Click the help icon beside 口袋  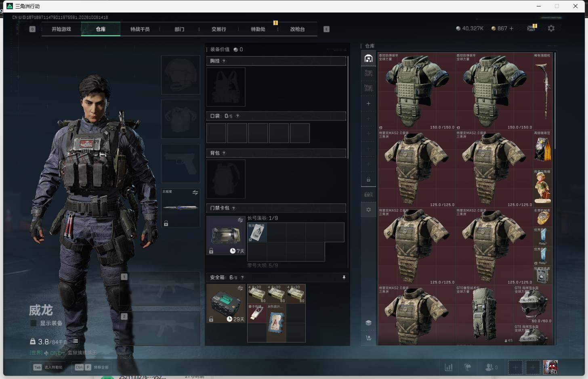(237, 116)
